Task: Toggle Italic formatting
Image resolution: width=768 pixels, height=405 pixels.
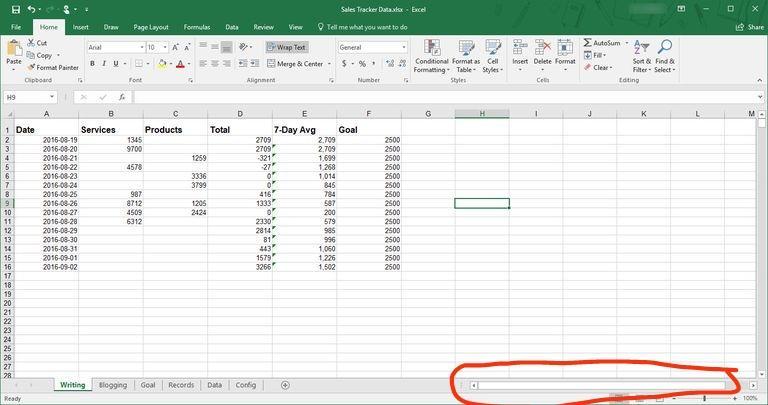Action: point(104,64)
